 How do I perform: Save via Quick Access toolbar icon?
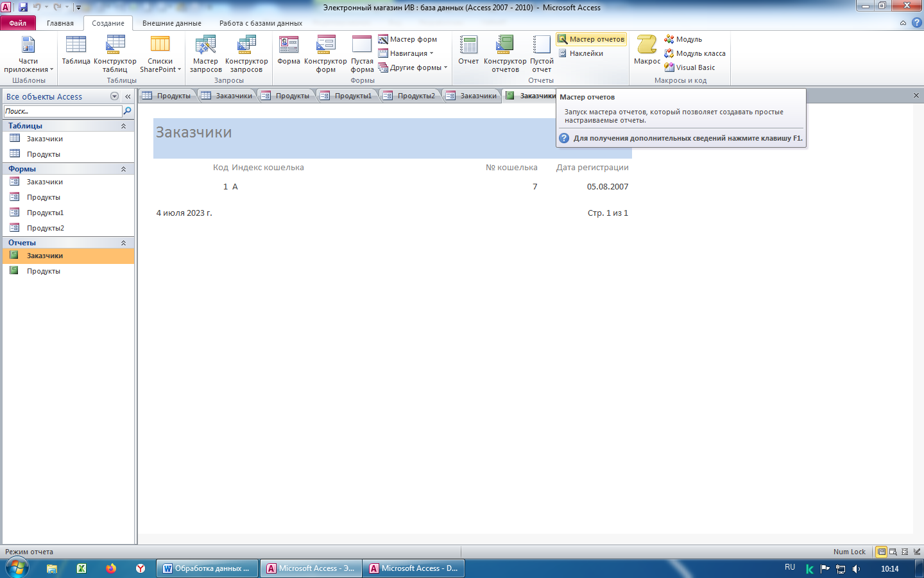click(x=23, y=7)
